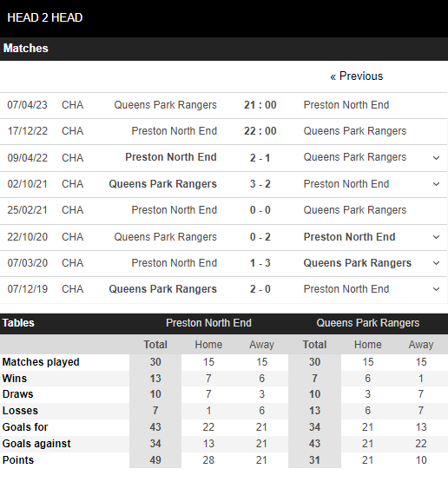Open the 0 - 0 score on 25/02/21
The width and height of the screenshot is (448, 482).
click(x=260, y=210)
